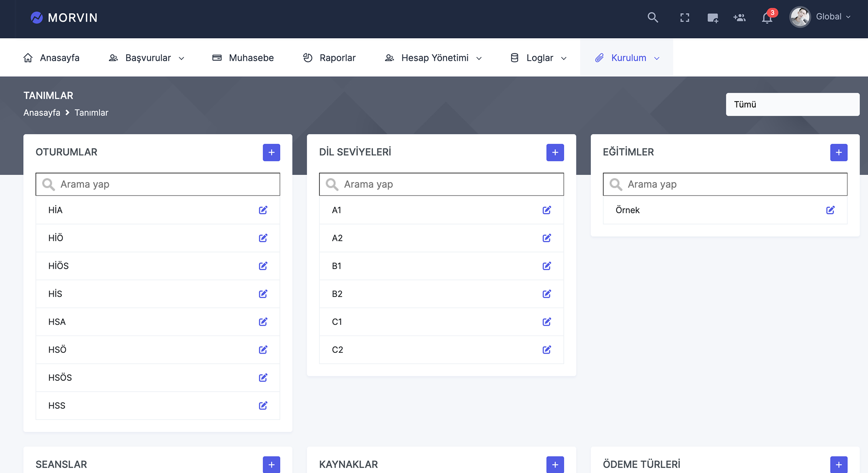
Task: Open the Tümü filter selector
Action: pyautogui.click(x=793, y=104)
